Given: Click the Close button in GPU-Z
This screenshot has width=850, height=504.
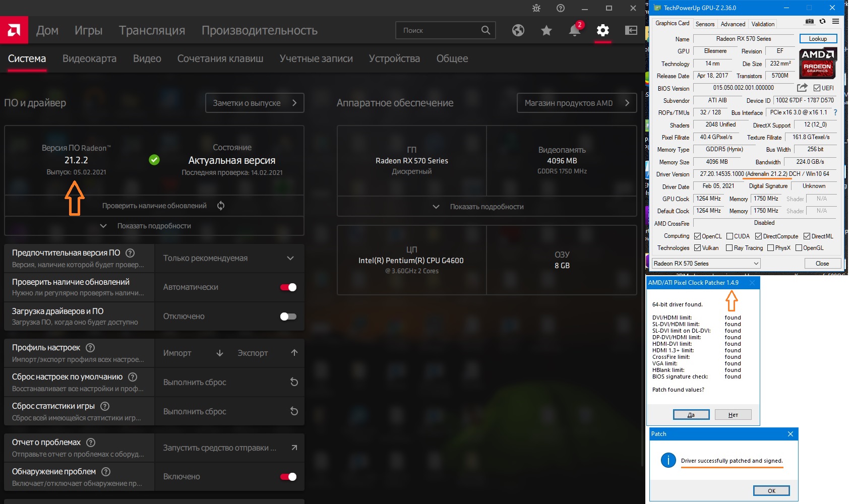Looking at the screenshot, I should point(822,264).
